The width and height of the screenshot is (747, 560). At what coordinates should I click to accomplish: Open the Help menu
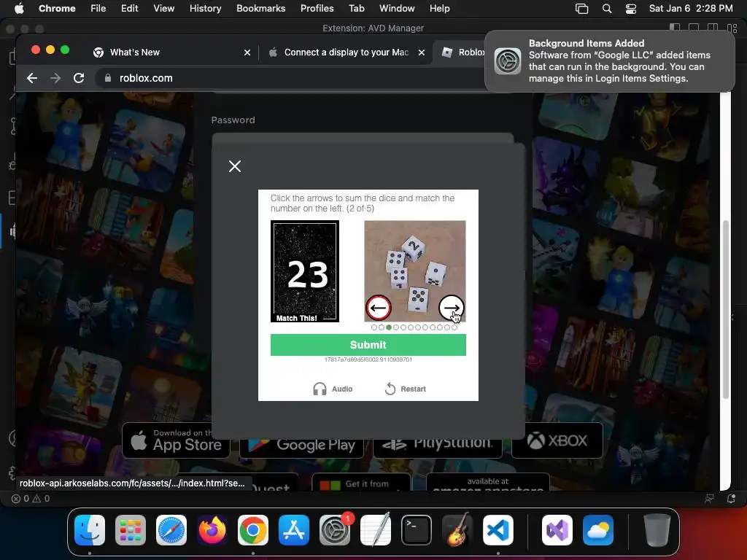[439, 8]
